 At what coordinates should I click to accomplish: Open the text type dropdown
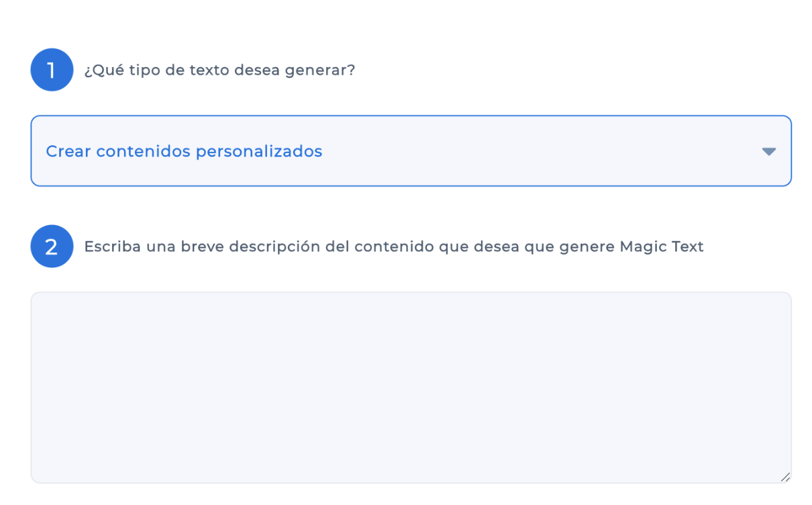(411, 151)
